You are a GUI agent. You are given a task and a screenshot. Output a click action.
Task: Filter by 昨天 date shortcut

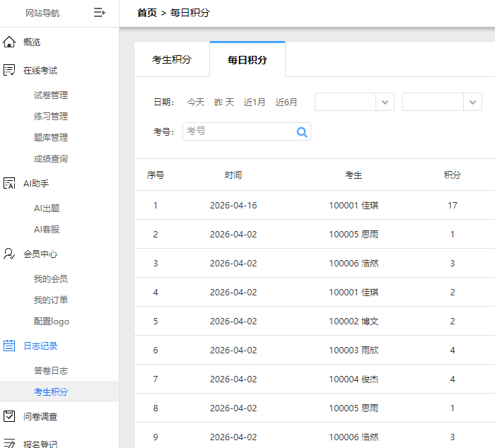224,102
